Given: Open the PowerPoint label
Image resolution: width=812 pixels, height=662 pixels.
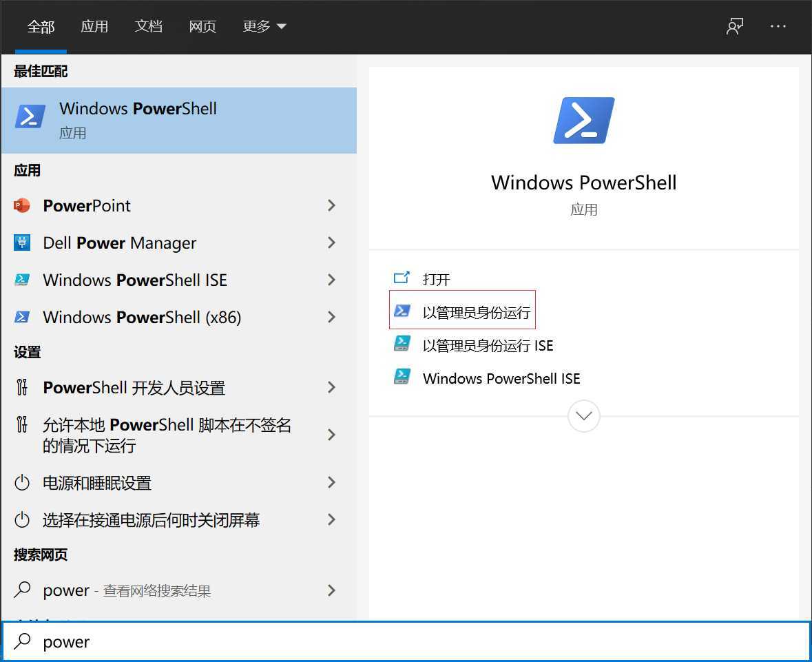Looking at the screenshot, I should coord(87,206).
